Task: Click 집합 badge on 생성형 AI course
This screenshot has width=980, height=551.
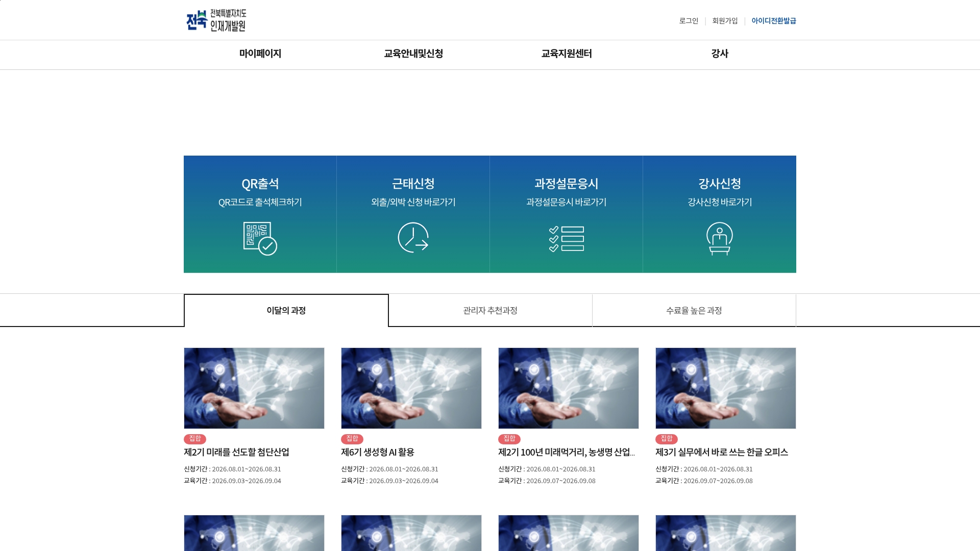Action: 352,439
